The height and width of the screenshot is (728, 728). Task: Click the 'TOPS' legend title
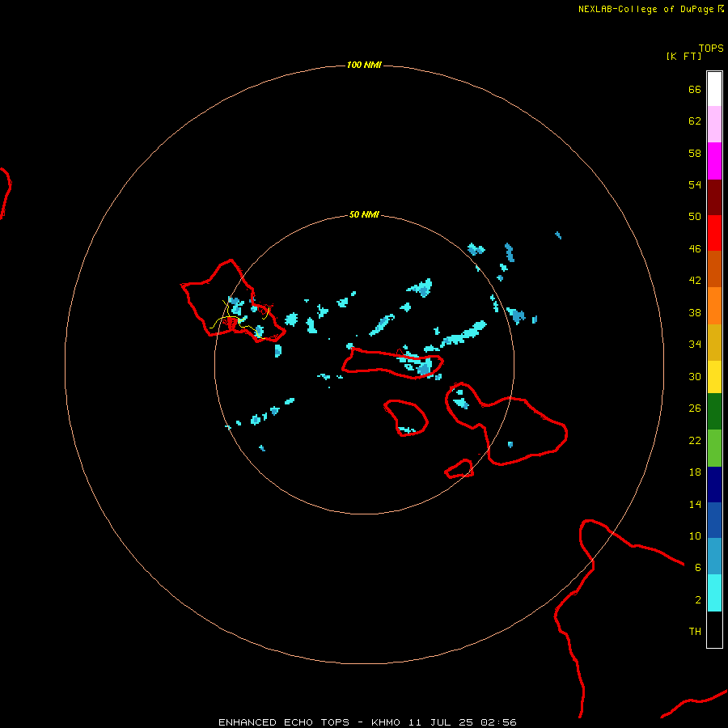click(x=711, y=48)
